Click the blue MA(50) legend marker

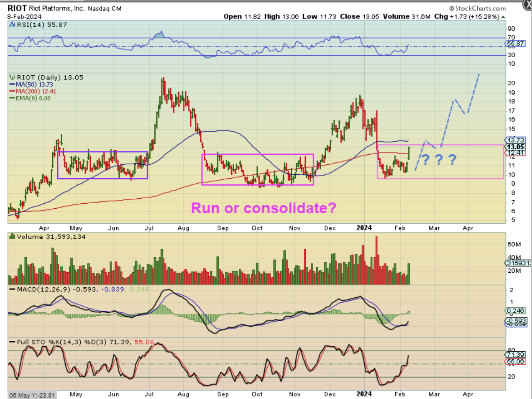pyautogui.click(x=12, y=84)
